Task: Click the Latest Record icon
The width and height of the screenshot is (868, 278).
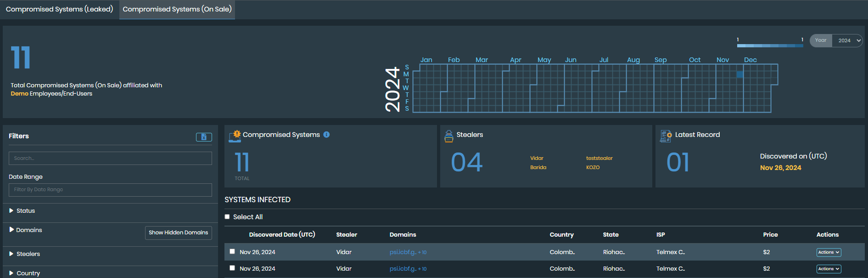Action: (666, 136)
